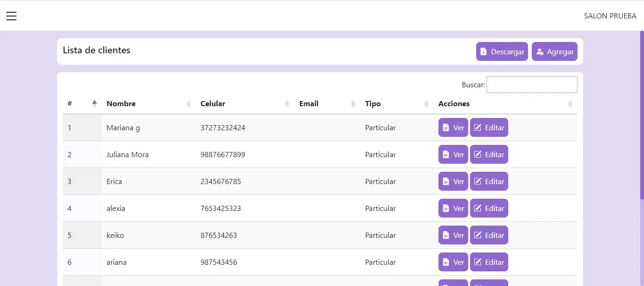
Task: Click phone number 98876677899
Action: pyautogui.click(x=223, y=155)
